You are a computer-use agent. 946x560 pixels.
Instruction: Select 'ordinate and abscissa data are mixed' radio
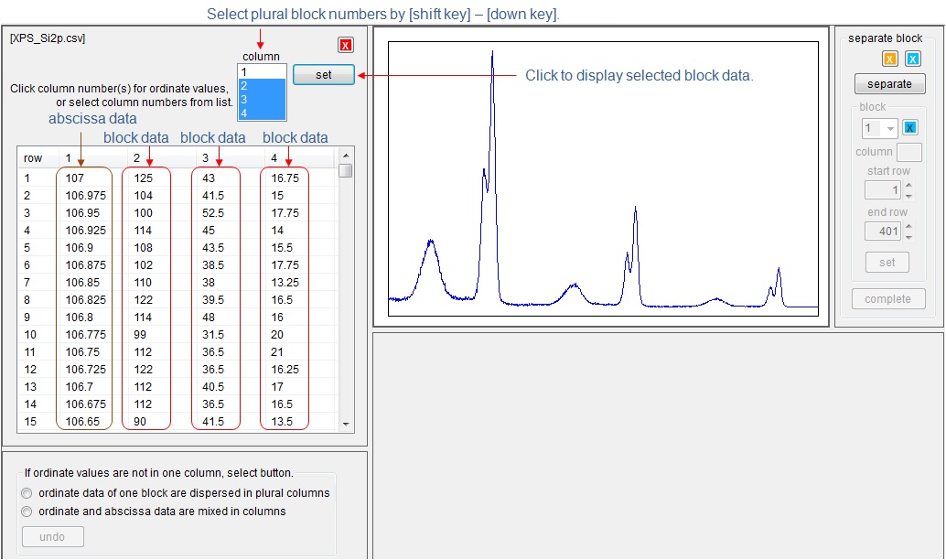pyautogui.click(x=27, y=512)
